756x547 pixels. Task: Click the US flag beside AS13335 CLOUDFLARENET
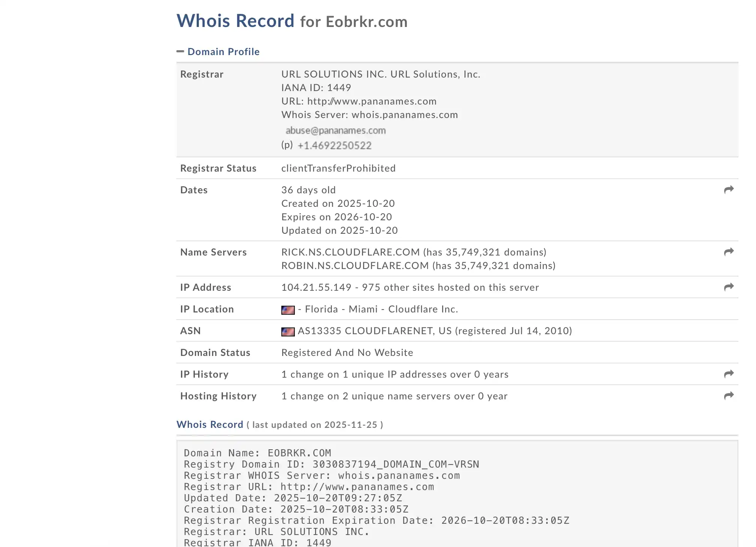[288, 332]
